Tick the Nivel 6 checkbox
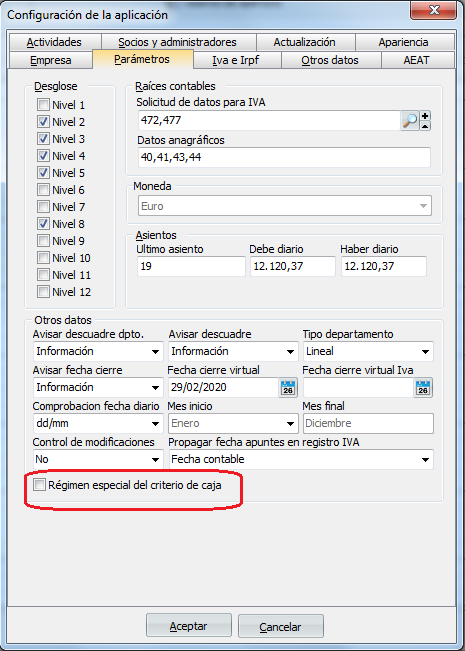This screenshot has height=651, width=465. point(43,190)
